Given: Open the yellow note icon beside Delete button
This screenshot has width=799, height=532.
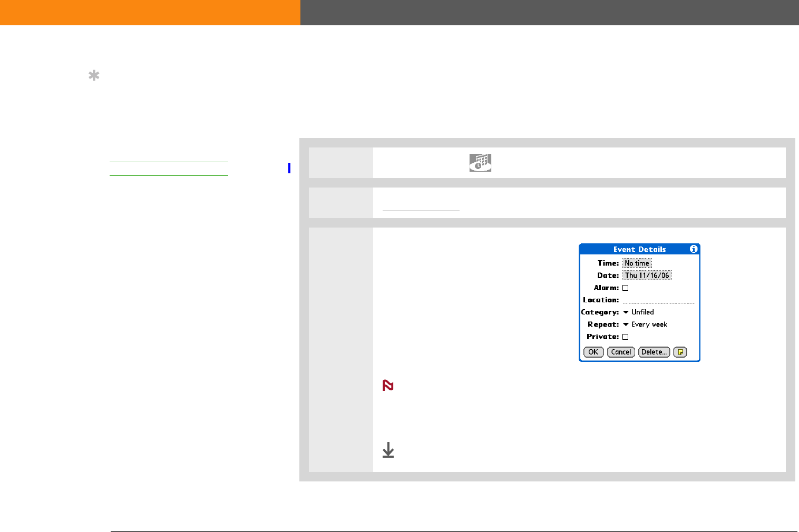Looking at the screenshot, I should pyautogui.click(x=680, y=352).
